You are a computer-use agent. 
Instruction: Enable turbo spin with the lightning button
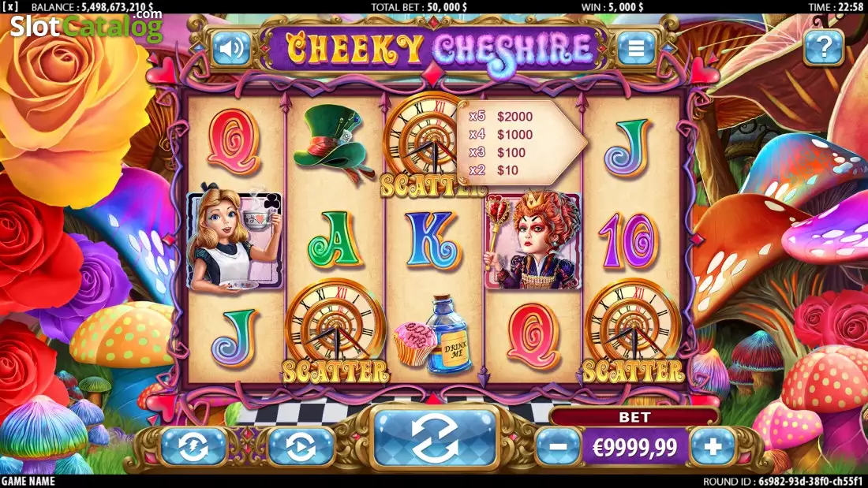click(x=194, y=446)
